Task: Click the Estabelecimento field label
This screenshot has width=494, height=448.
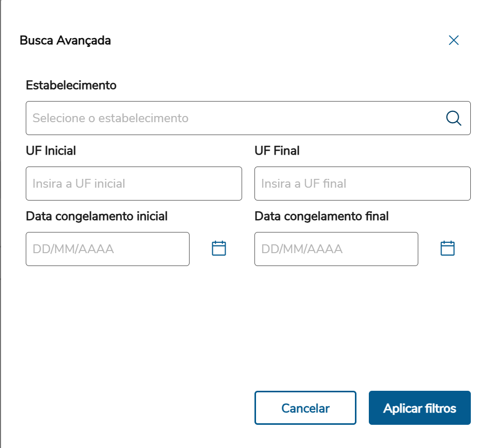Action: (x=71, y=85)
